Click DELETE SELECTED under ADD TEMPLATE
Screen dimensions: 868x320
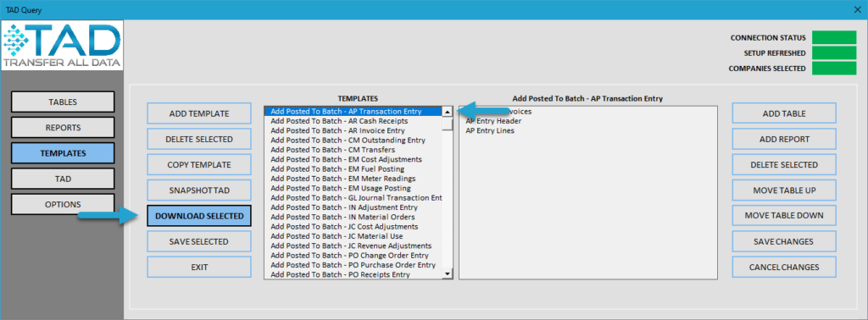pos(198,139)
